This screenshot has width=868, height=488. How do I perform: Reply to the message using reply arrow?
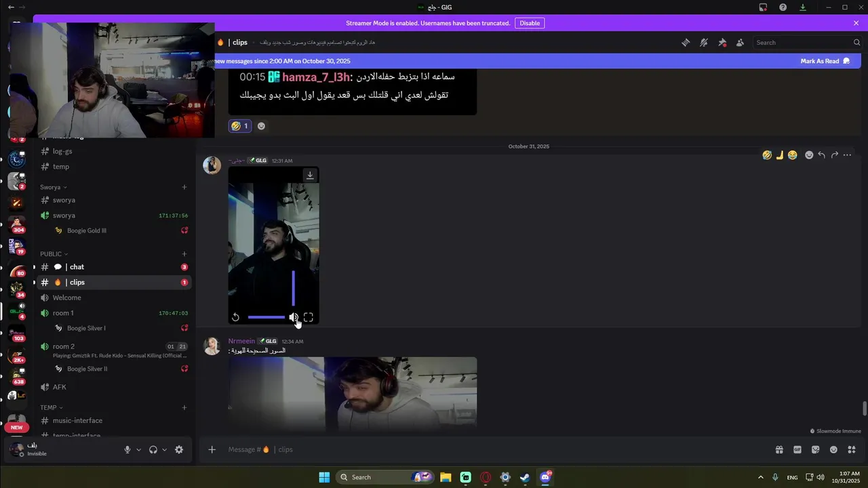[822, 155]
